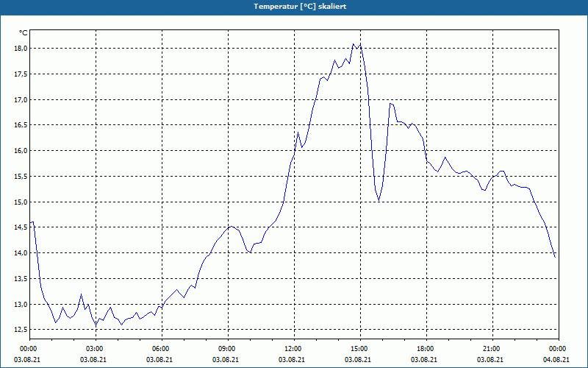Click the temperature curve's highest peak near 15:00

pyautogui.click(x=354, y=44)
